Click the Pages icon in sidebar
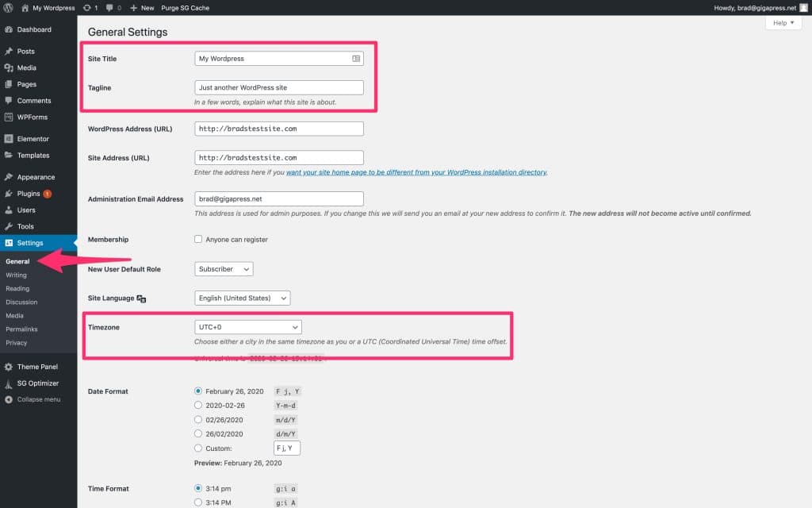The height and width of the screenshot is (508, 812). [9, 84]
